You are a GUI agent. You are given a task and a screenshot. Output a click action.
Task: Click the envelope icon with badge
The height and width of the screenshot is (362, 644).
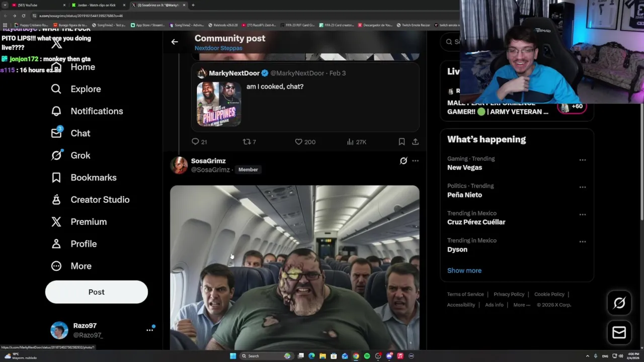(56, 133)
